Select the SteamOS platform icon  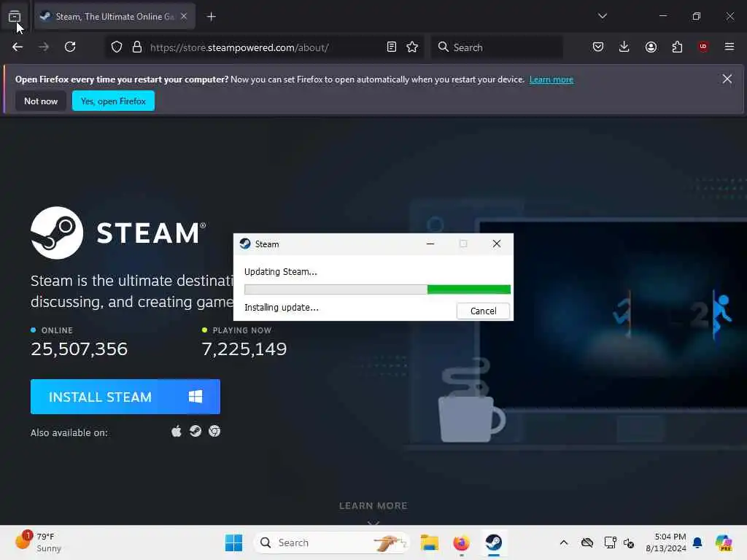[196, 432]
